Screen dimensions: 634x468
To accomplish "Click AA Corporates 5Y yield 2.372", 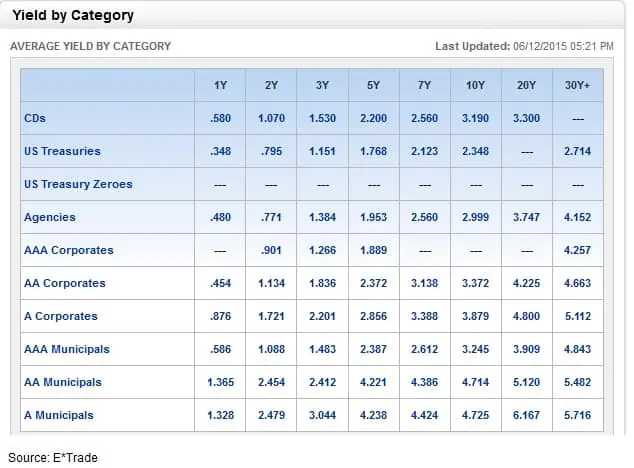I will (373, 283).
